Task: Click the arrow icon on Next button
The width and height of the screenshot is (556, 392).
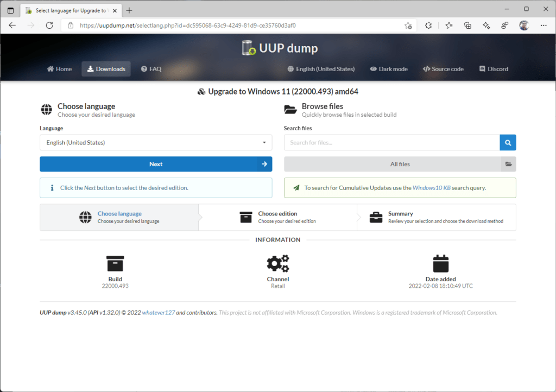Action: (x=264, y=164)
